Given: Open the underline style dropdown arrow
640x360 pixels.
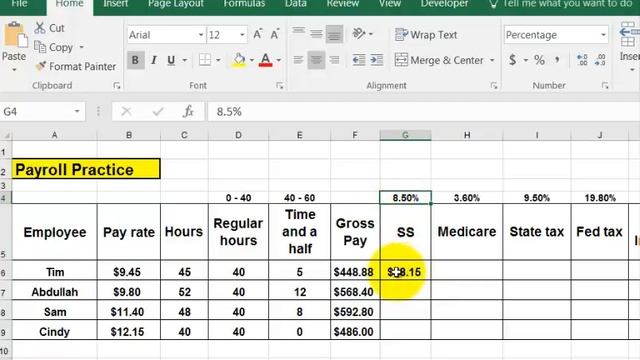Looking at the screenshot, I should (x=184, y=60).
